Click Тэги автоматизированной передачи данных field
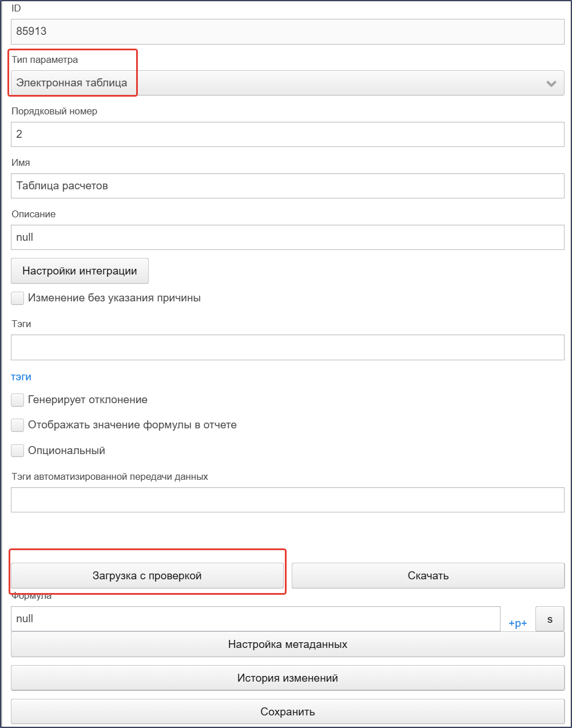The image size is (572, 728). (288, 500)
